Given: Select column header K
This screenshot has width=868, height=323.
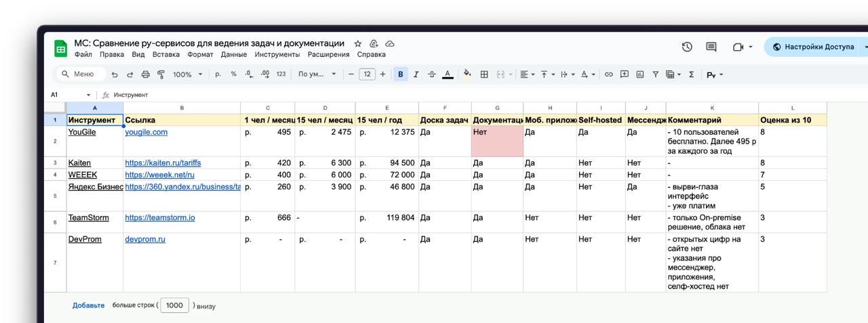Looking at the screenshot, I should pyautogui.click(x=712, y=108).
